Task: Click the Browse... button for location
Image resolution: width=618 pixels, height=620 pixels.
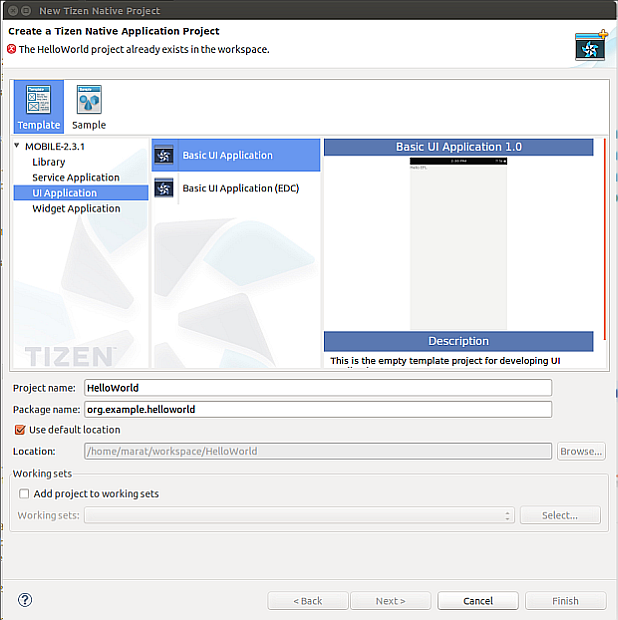Action: 581,451
